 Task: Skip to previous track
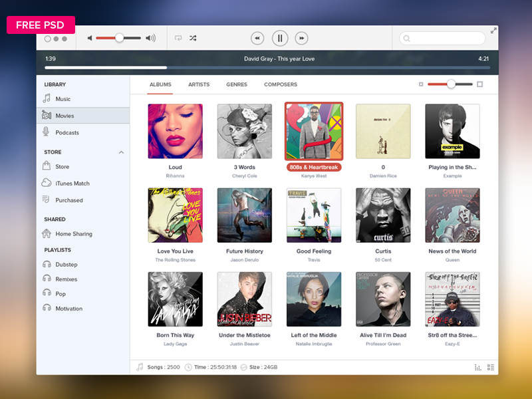[257, 38]
